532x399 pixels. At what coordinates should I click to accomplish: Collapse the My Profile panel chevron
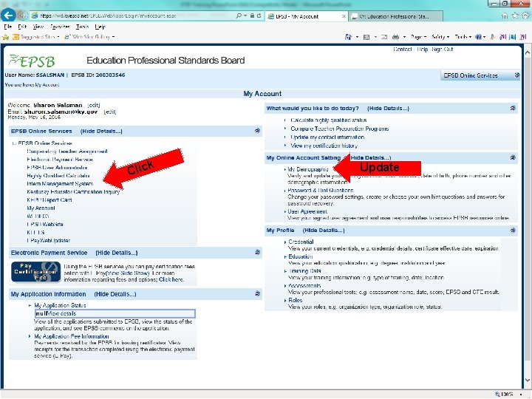click(513, 231)
